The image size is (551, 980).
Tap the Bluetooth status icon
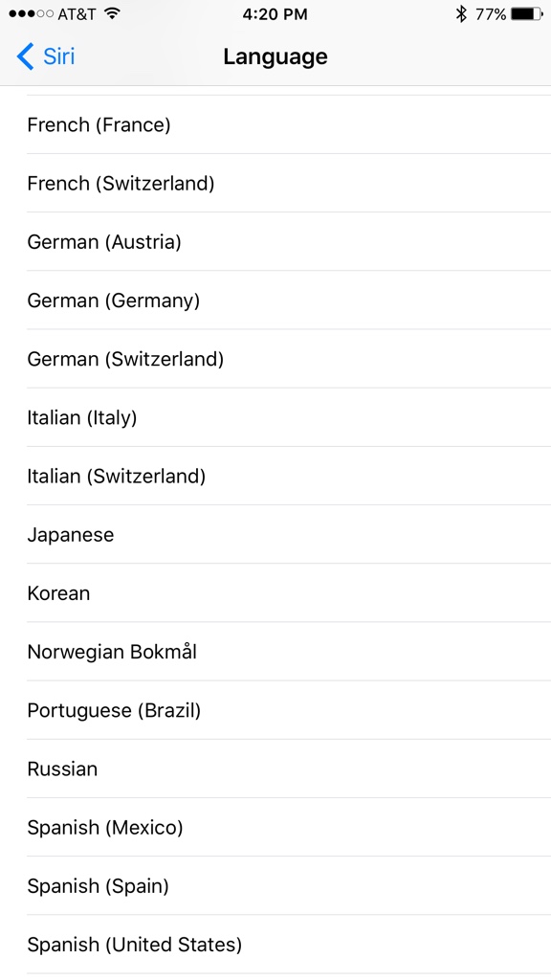(x=461, y=13)
